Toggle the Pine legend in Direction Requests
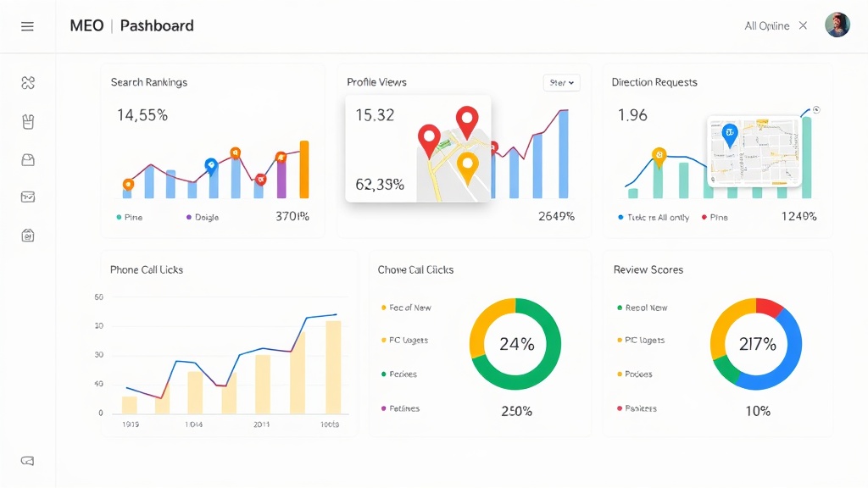This screenshot has height=488, width=868. tap(713, 218)
